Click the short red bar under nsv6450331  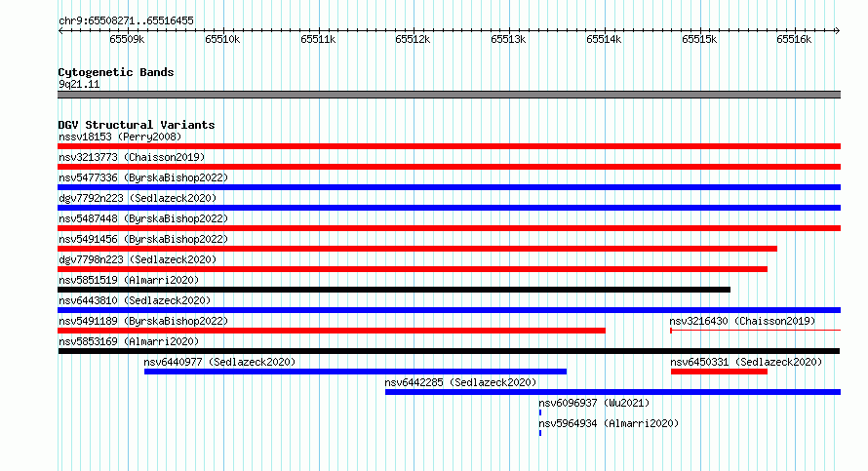pyautogui.click(x=719, y=372)
